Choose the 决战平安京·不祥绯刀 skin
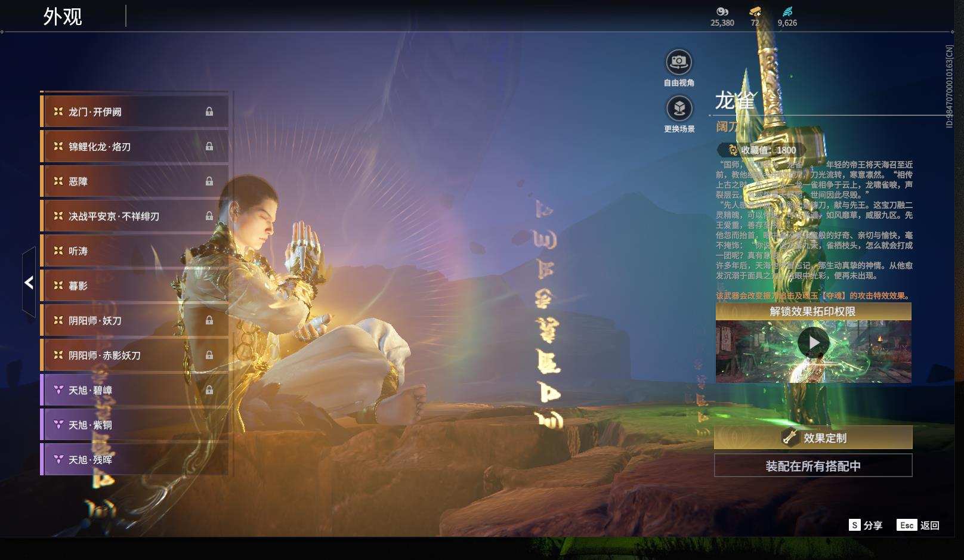 [x=134, y=216]
